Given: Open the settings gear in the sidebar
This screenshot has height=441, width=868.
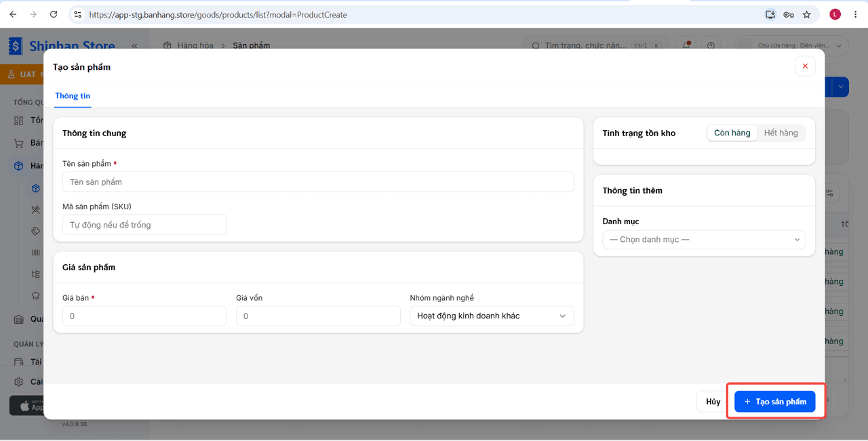Looking at the screenshot, I should pyautogui.click(x=19, y=382).
